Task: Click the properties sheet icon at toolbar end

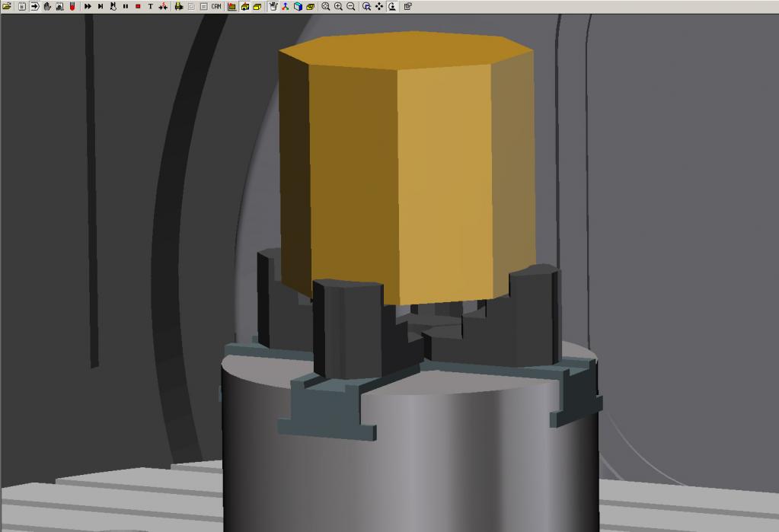Action: click(x=407, y=6)
